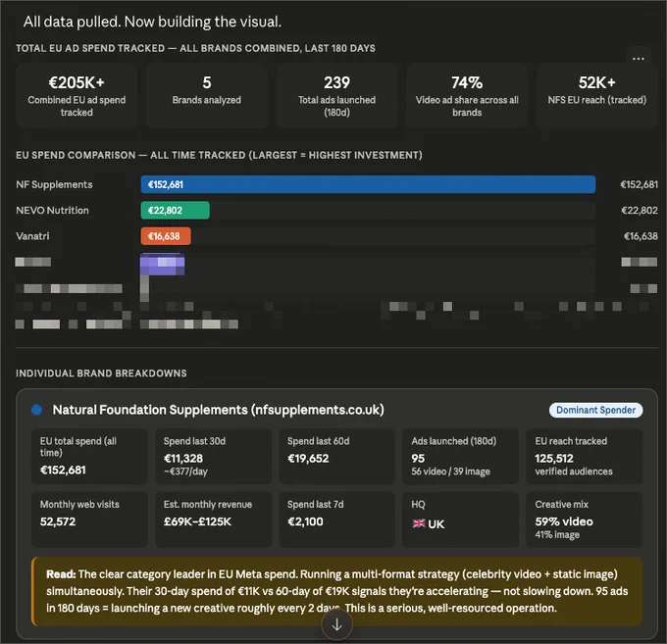Click the right-side €152,681 value

[x=639, y=184]
